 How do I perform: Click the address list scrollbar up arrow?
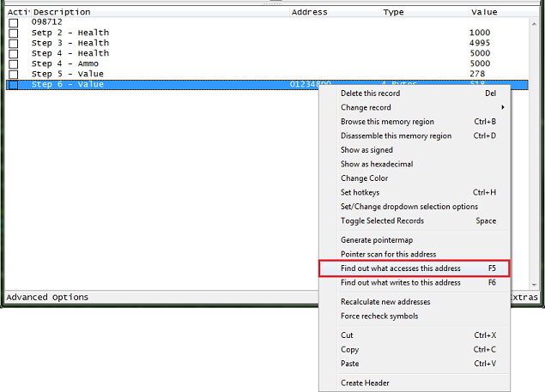tap(534, 24)
